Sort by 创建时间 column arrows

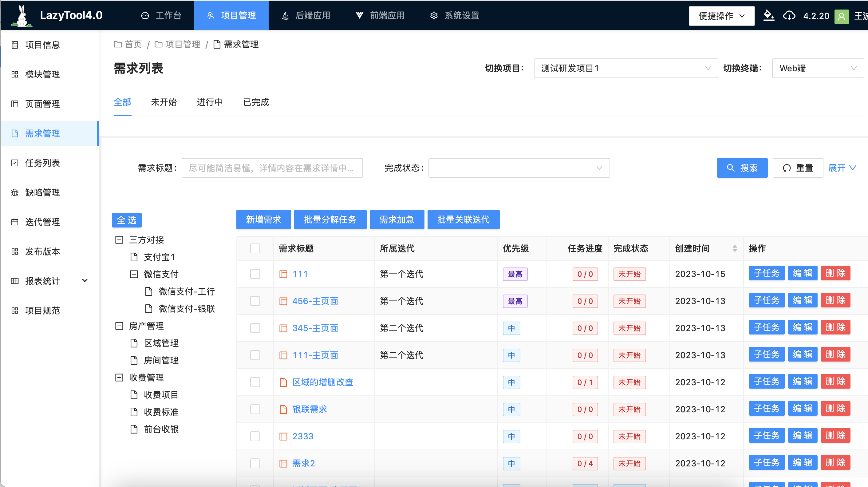pyautogui.click(x=735, y=248)
